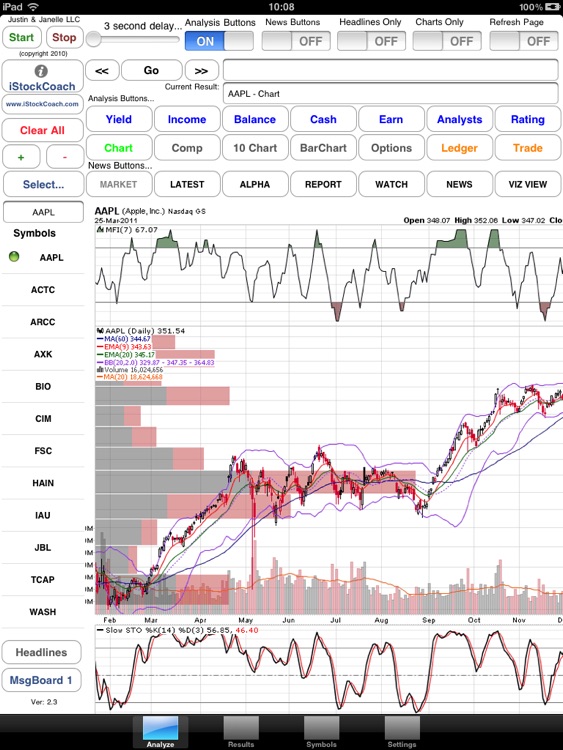Screen dimensions: 563x750
Task: Tap the Clear All button
Action: click(x=43, y=130)
